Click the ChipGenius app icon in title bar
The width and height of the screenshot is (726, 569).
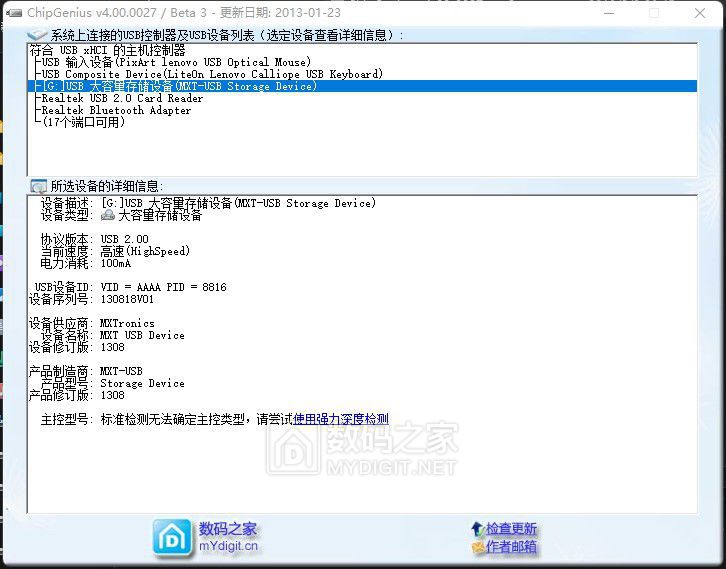coord(13,13)
